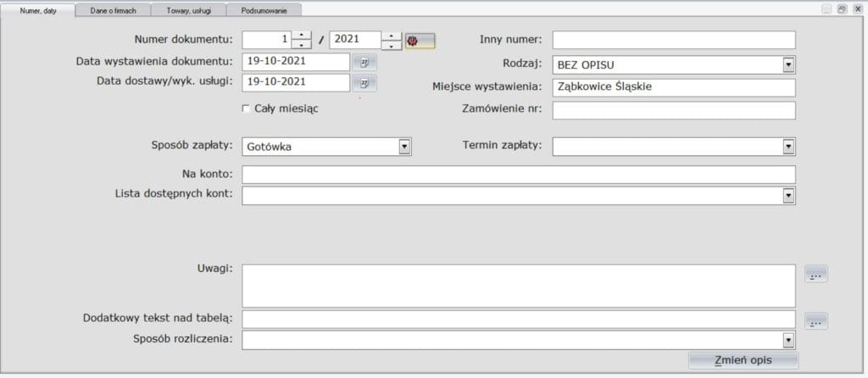Viewport: 868px width, 378px height.
Task: Increase the document number with up arrow
Action: (x=302, y=36)
